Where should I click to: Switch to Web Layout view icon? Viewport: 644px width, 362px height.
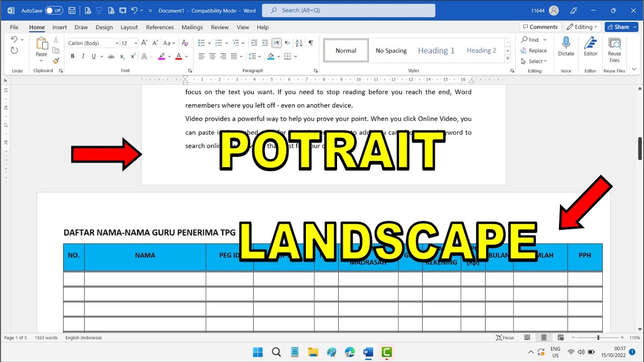coord(560,338)
